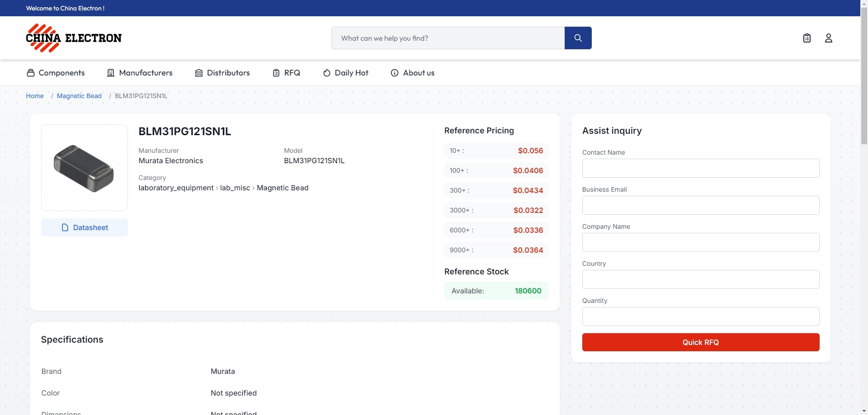Image resolution: width=868 pixels, height=415 pixels.
Task: Click the lab_misc category link
Action: point(235,188)
